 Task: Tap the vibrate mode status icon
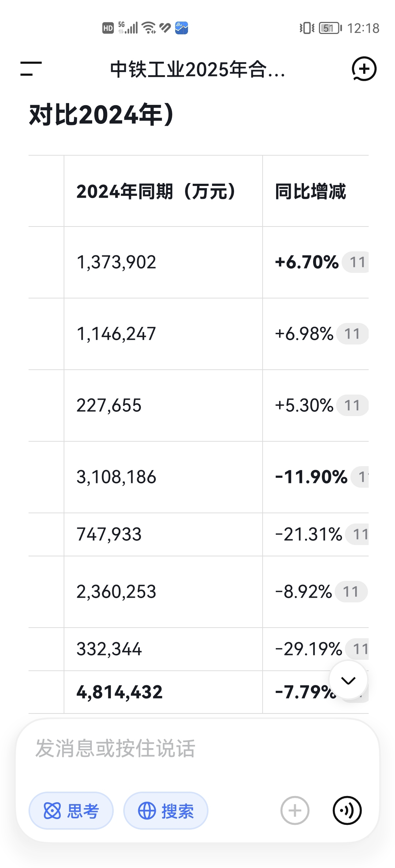pyautogui.click(x=306, y=28)
